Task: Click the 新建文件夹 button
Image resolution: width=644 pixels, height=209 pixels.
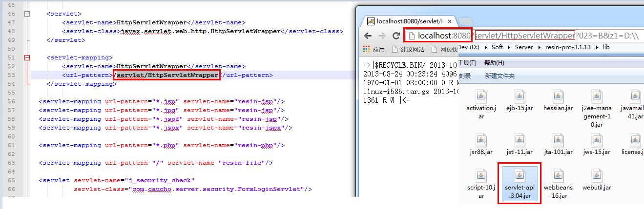Action: (499, 76)
